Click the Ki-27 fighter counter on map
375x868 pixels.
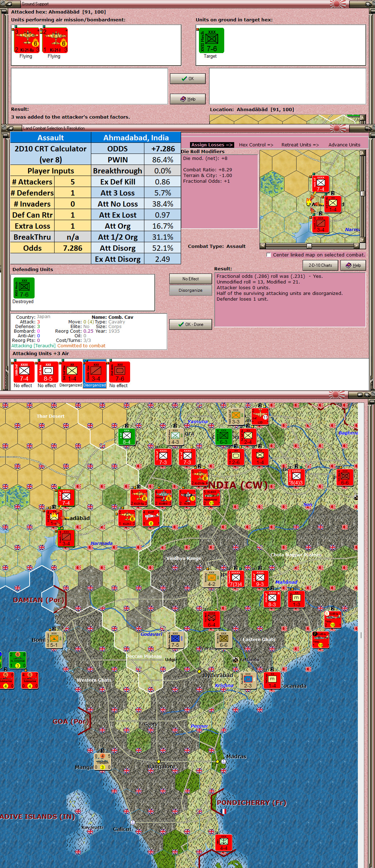[151, 518]
